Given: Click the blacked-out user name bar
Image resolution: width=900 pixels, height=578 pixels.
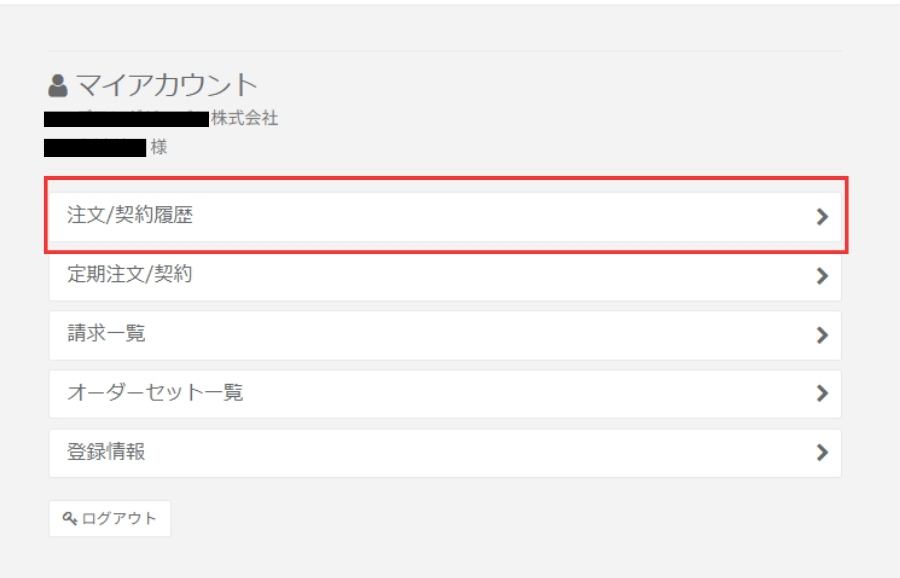Looking at the screenshot, I should pos(95,148).
